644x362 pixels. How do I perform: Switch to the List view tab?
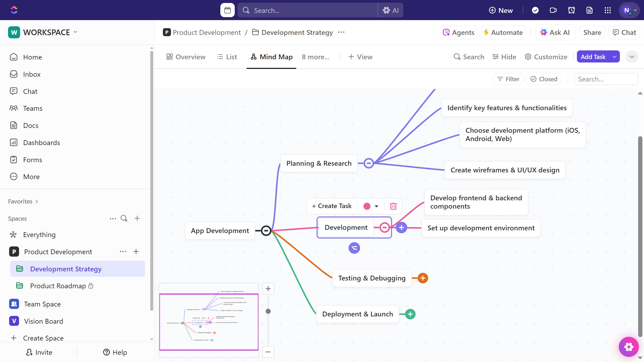[x=227, y=57]
